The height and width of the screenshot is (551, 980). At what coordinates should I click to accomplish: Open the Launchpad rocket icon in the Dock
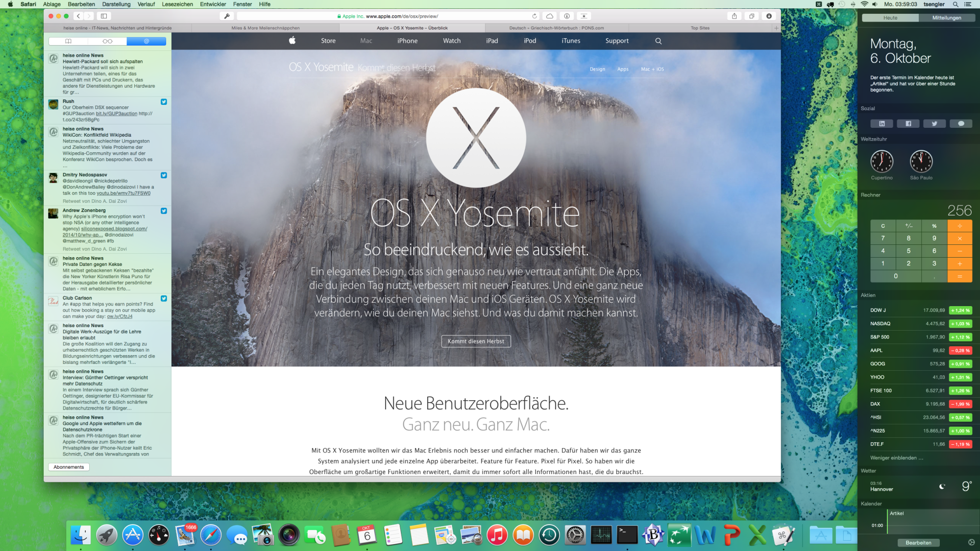(106, 535)
